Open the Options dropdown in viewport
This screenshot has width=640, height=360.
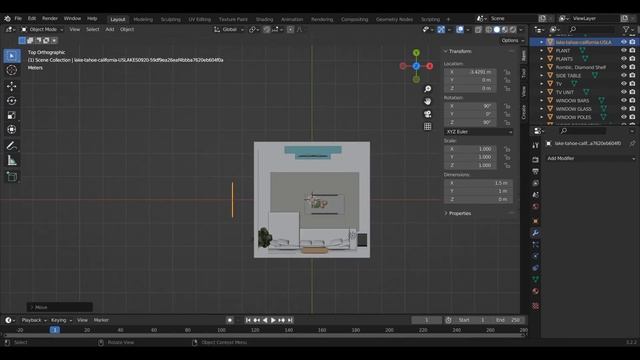(513, 40)
